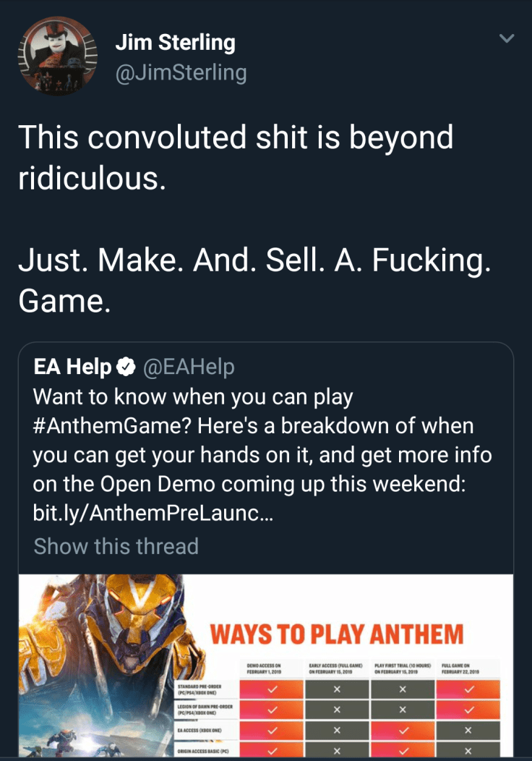Click Show this thread

pos(116,546)
